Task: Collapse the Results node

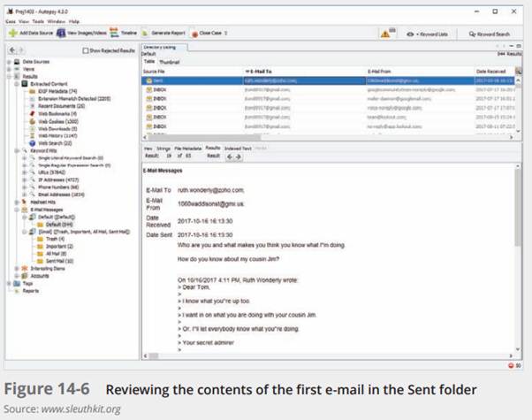Action: click(x=9, y=77)
